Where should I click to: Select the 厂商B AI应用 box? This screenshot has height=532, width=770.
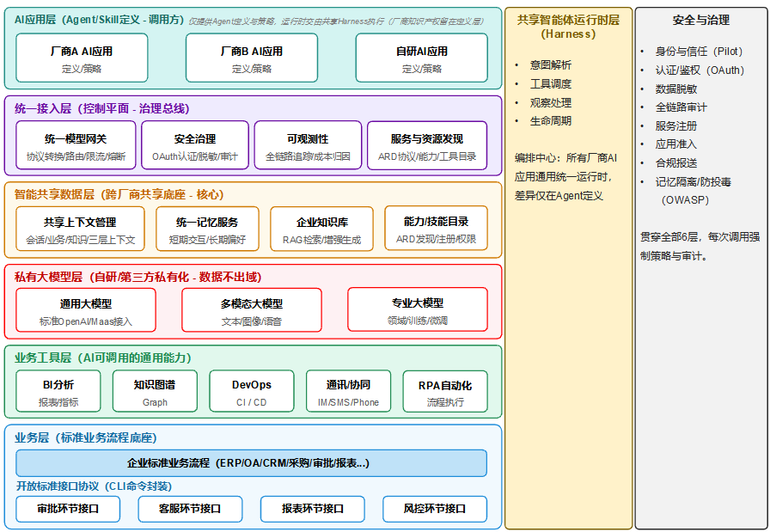pos(252,58)
